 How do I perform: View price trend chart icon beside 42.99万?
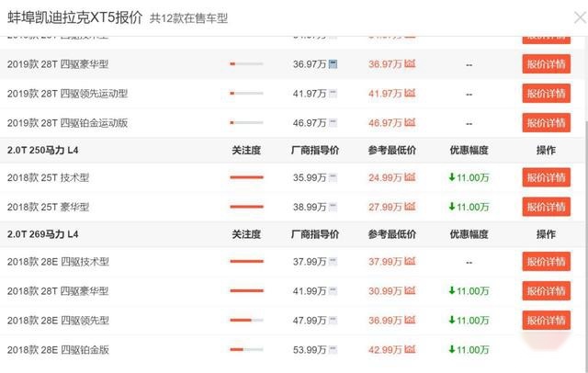pyautogui.click(x=410, y=349)
